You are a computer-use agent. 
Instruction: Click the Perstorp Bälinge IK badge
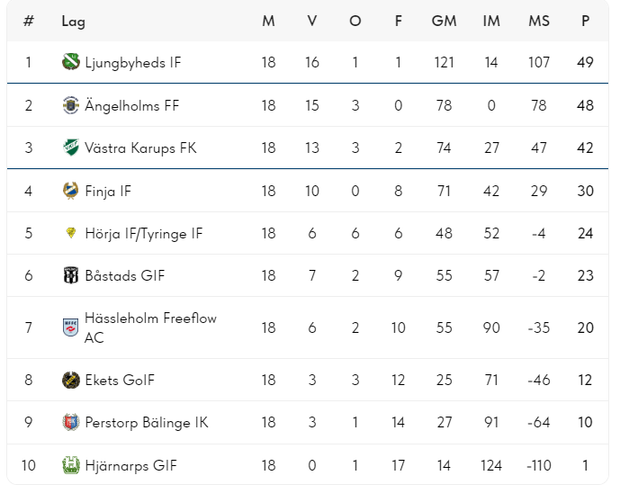pyautogui.click(x=71, y=422)
